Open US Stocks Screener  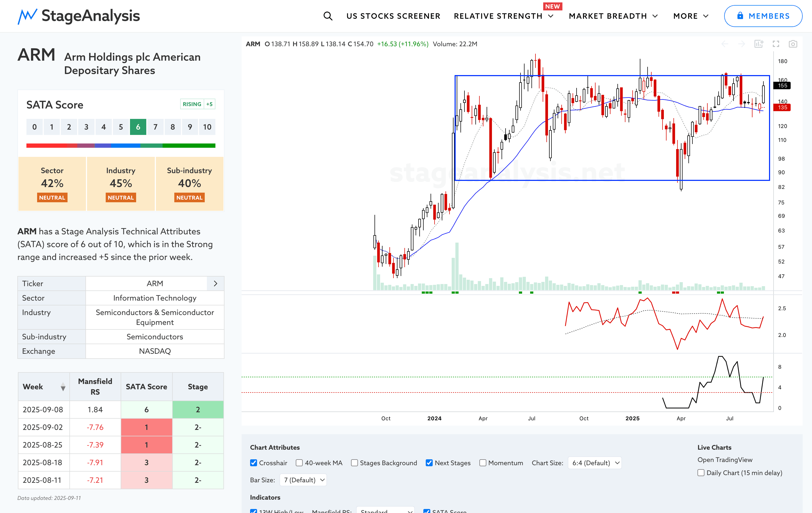[393, 16]
